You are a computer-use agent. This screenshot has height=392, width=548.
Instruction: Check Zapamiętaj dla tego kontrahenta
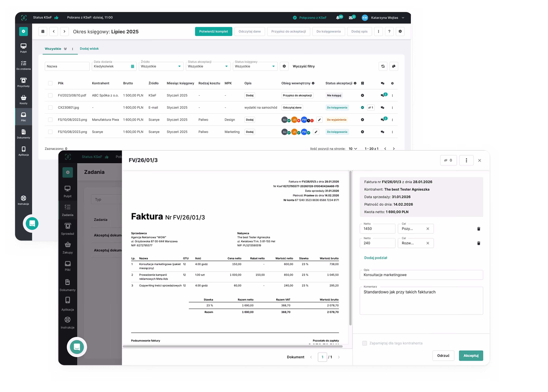coord(364,343)
